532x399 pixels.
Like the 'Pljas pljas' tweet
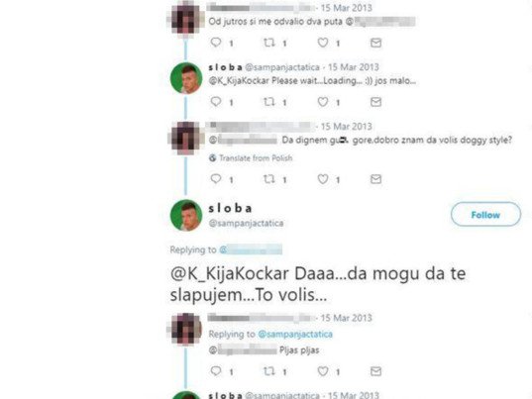(323, 371)
